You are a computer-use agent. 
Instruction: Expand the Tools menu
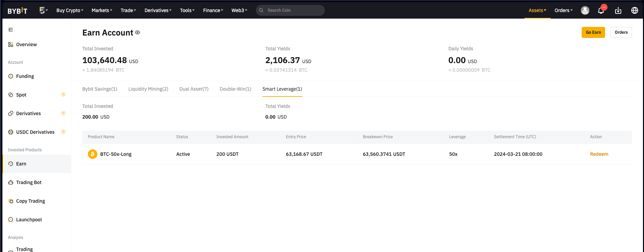click(187, 10)
